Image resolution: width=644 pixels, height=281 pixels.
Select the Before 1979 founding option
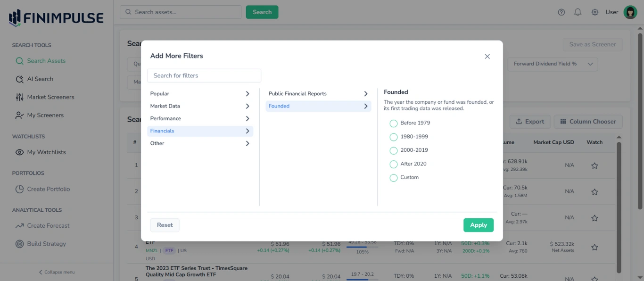pyautogui.click(x=394, y=123)
